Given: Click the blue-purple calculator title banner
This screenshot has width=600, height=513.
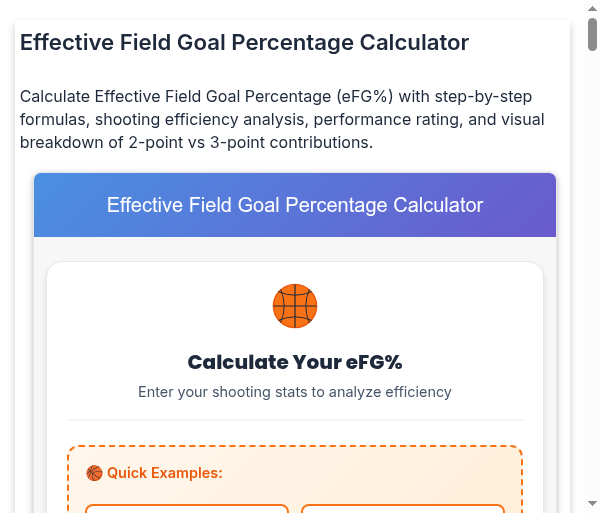Looking at the screenshot, I should (x=295, y=205).
